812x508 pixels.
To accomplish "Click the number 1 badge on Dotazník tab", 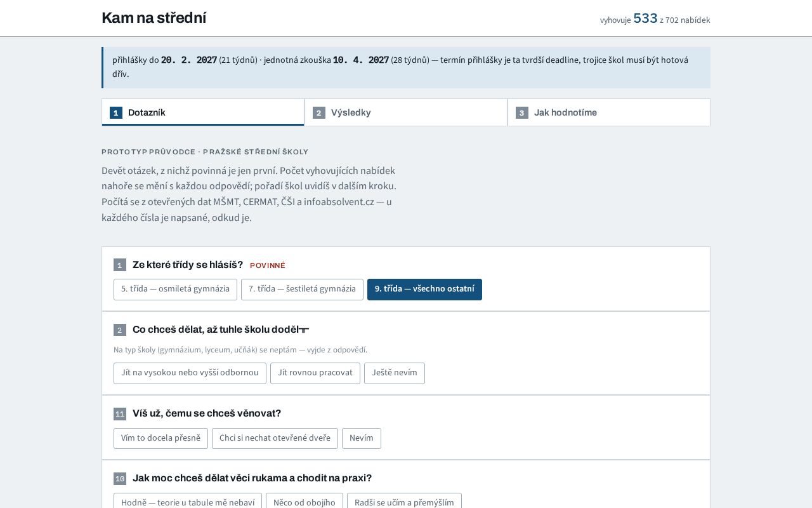I will (116, 113).
